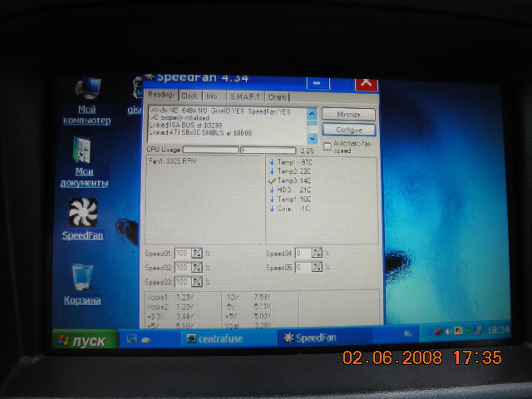The width and height of the screenshot is (532, 399).
Task: Click the Minimize button in SpeedFan
Action: tap(348, 115)
